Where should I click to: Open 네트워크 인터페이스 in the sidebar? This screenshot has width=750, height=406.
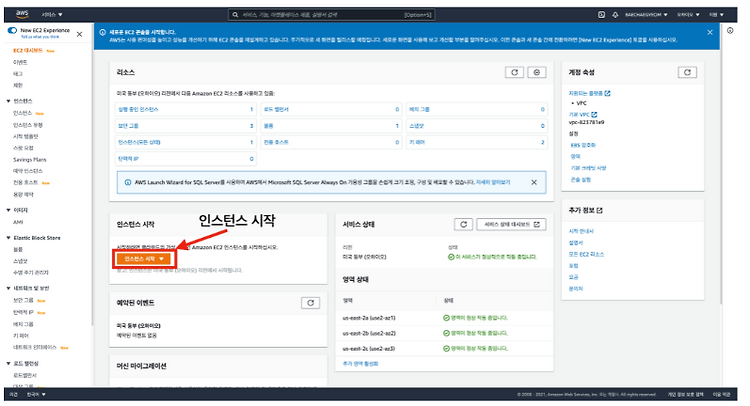(34, 347)
